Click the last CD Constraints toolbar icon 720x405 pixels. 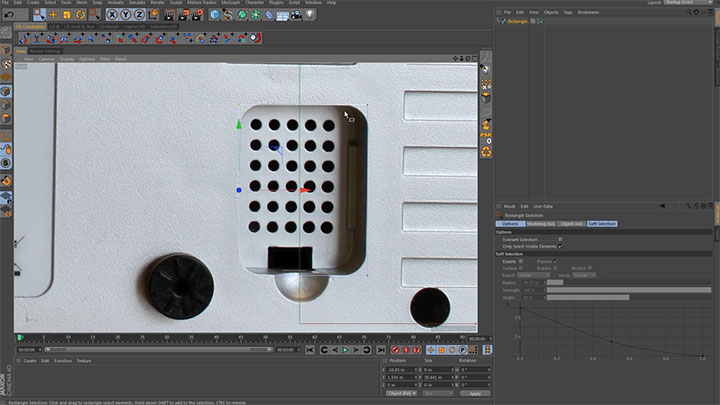coord(255,38)
